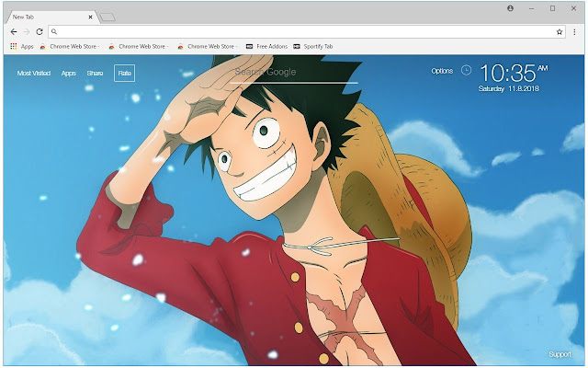The height and width of the screenshot is (368, 588).
Task: Minimize the Chrome window
Action: click(x=531, y=8)
